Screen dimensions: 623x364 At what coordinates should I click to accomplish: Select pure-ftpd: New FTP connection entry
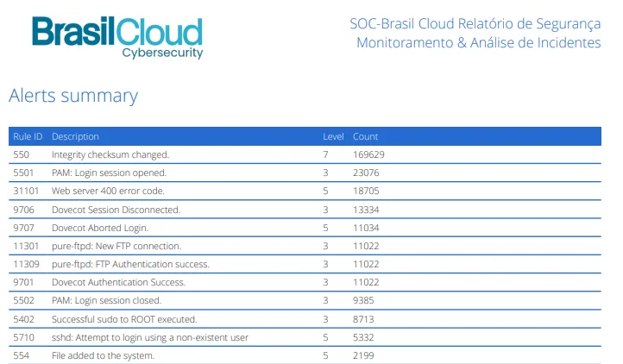pos(116,246)
